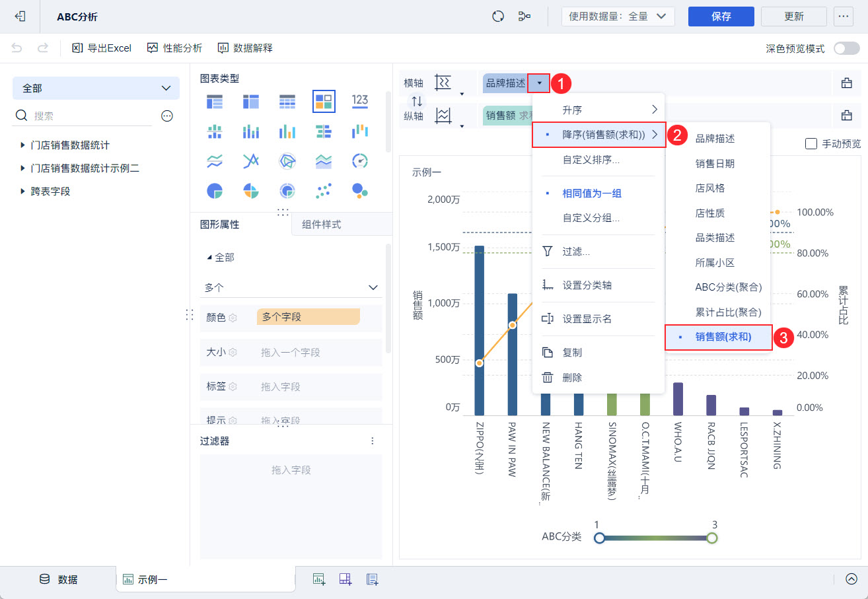The height and width of the screenshot is (599, 868).
Task: Open the 横轴 settings icon on the right
Action: 846,83
